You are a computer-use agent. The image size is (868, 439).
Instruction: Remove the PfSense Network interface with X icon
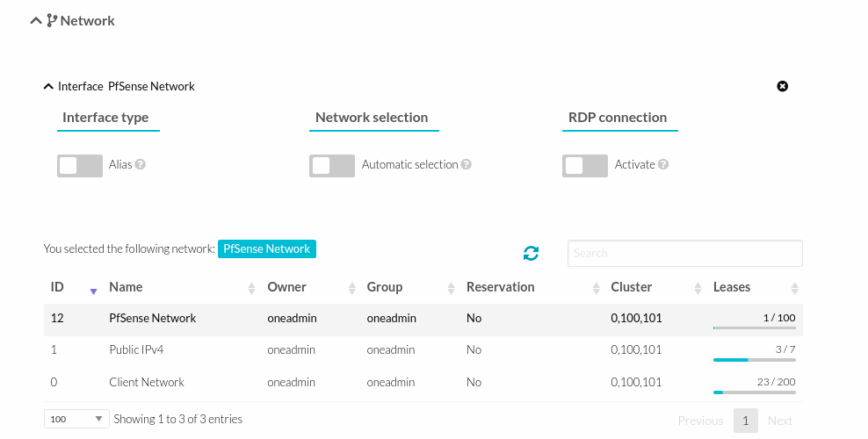tap(783, 86)
